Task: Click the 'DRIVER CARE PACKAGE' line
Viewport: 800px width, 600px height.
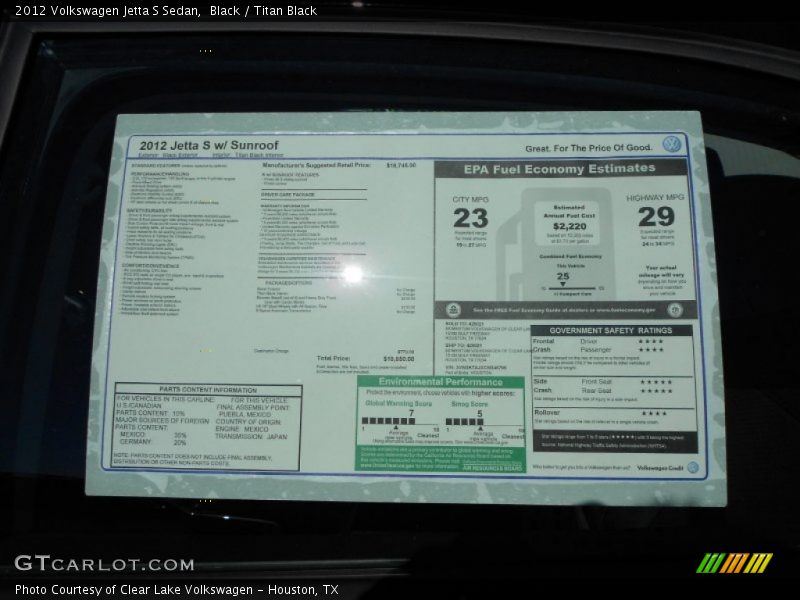Action: (288, 194)
